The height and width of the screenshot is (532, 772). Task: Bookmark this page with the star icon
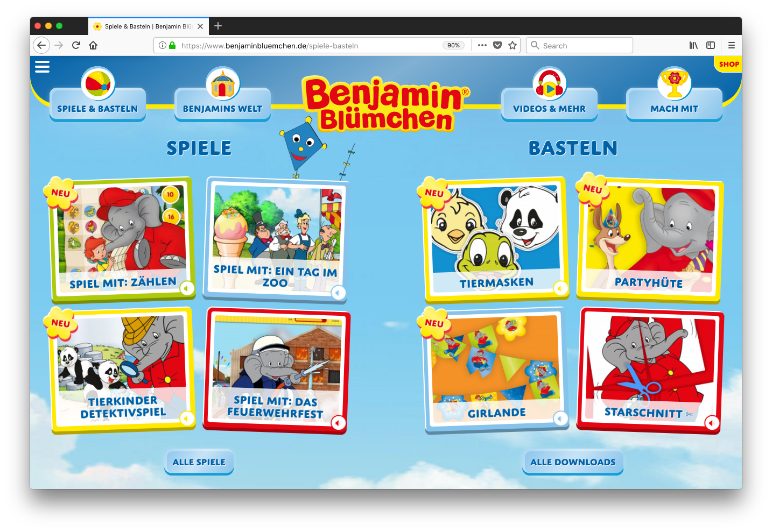pyautogui.click(x=513, y=45)
